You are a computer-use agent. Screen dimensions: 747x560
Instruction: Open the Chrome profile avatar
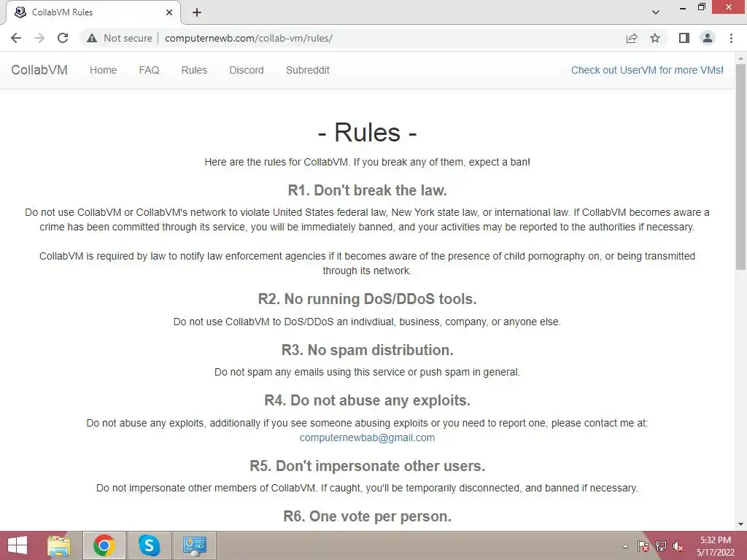pos(708,38)
